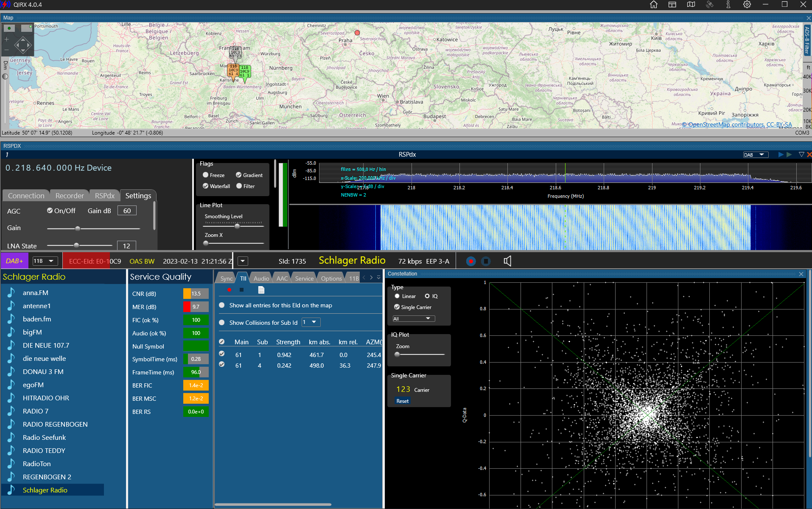Switch to the RSPdx tab
The width and height of the screenshot is (812, 509).
coord(105,196)
